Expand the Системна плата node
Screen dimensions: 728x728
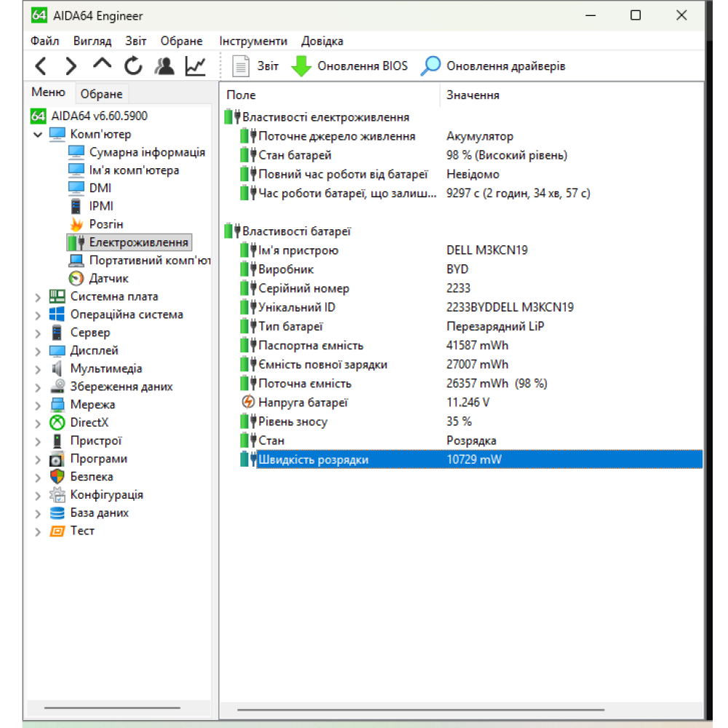coord(38,297)
